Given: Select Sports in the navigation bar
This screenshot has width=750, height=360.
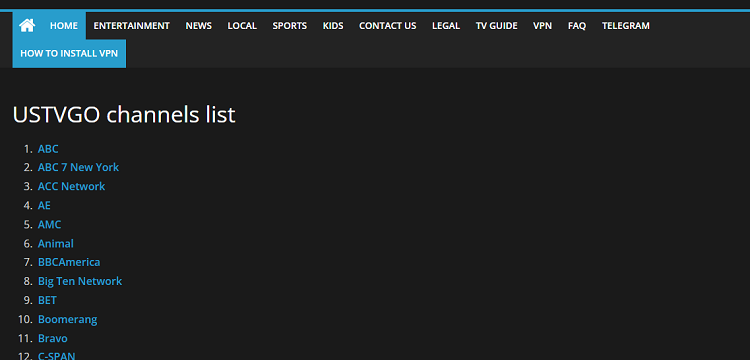Looking at the screenshot, I should (x=290, y=26).
